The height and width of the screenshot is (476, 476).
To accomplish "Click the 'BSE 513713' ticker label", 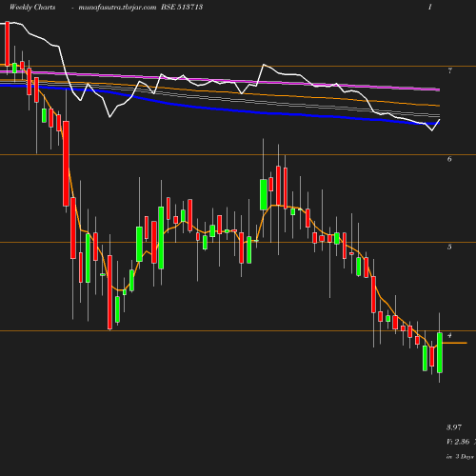I will (182, 7).
